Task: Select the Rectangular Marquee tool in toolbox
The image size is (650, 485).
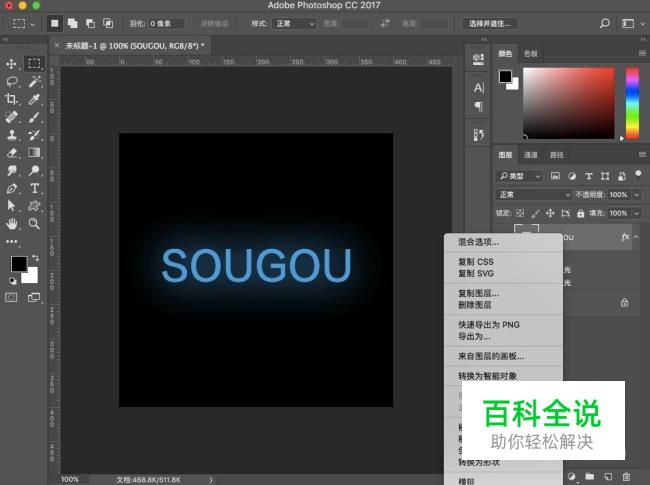Action: click(34, 63)
